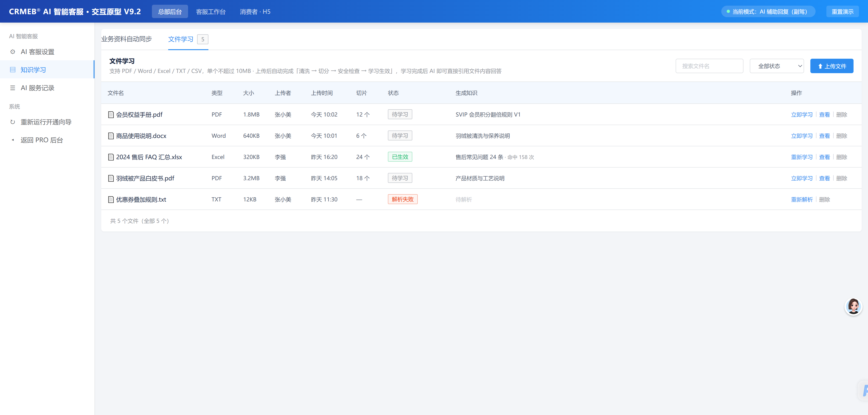Viewport: 868px width, 415px height.
Task: Click 重新运行开通向导 in sidebar
Action: click(x=47, y=122)
